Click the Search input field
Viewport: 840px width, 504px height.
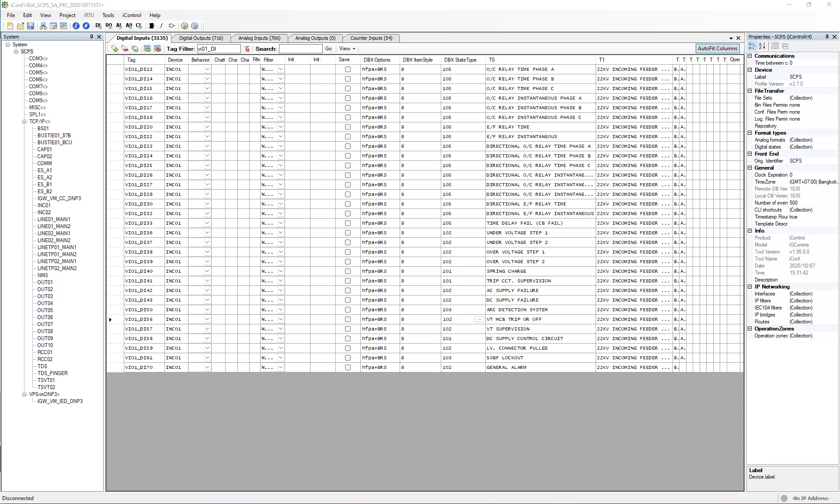[x=300, y=49]
